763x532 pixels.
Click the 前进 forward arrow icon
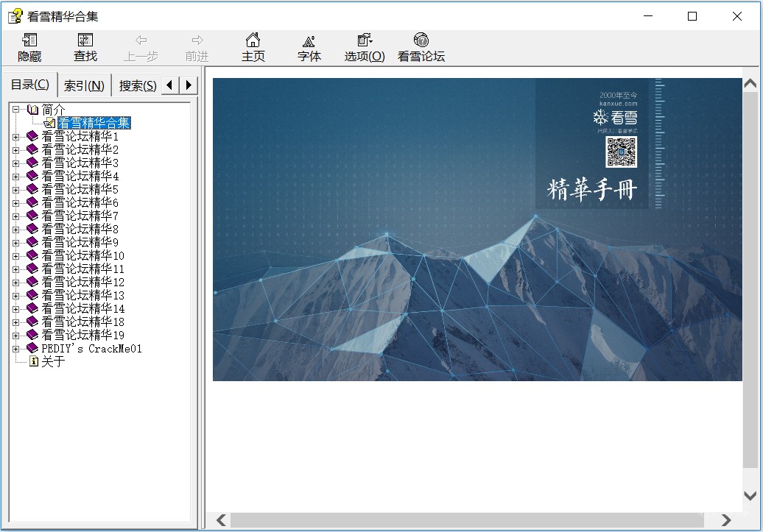coord(197,40)
